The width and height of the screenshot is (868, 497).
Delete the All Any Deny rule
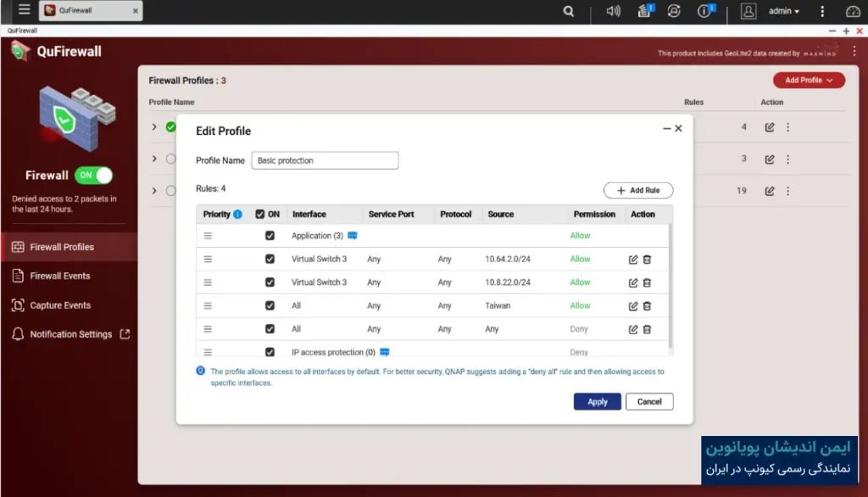click(x=647, y=329)
